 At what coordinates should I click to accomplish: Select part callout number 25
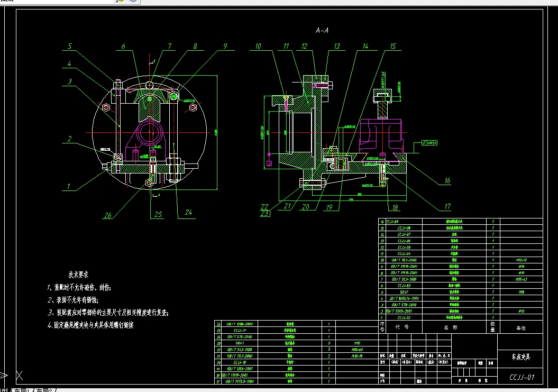(x=158, y=214)
